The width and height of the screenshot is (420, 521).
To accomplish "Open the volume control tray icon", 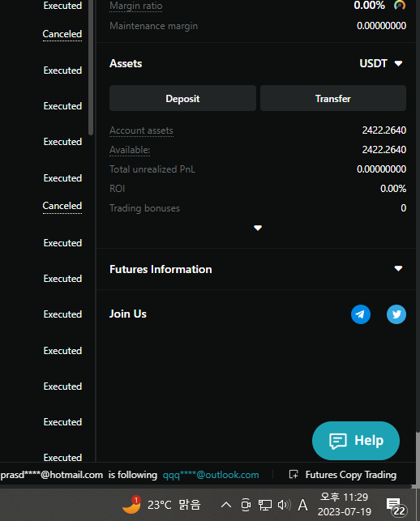I will point(284,505).
